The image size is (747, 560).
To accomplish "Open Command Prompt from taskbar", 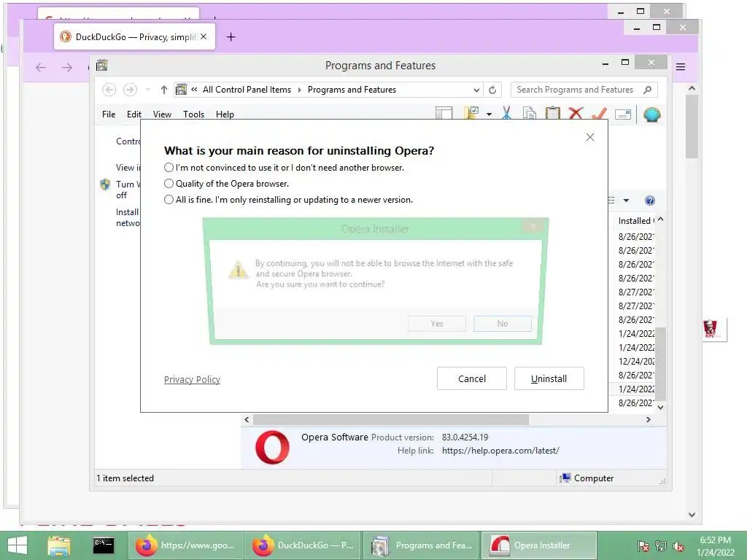I will (x=104, y=545).
